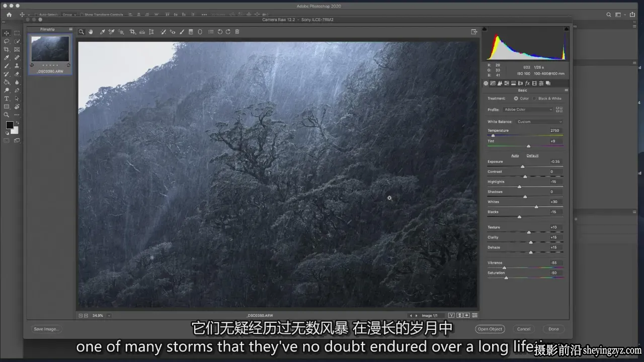Activate the Targeted Adjustment tool
644x362 pixels.
(x=121, y=32)
